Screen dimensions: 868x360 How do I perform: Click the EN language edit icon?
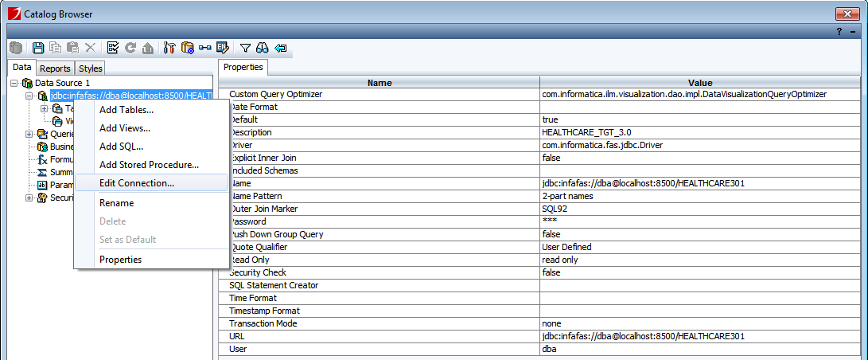(x=223, y=49)
